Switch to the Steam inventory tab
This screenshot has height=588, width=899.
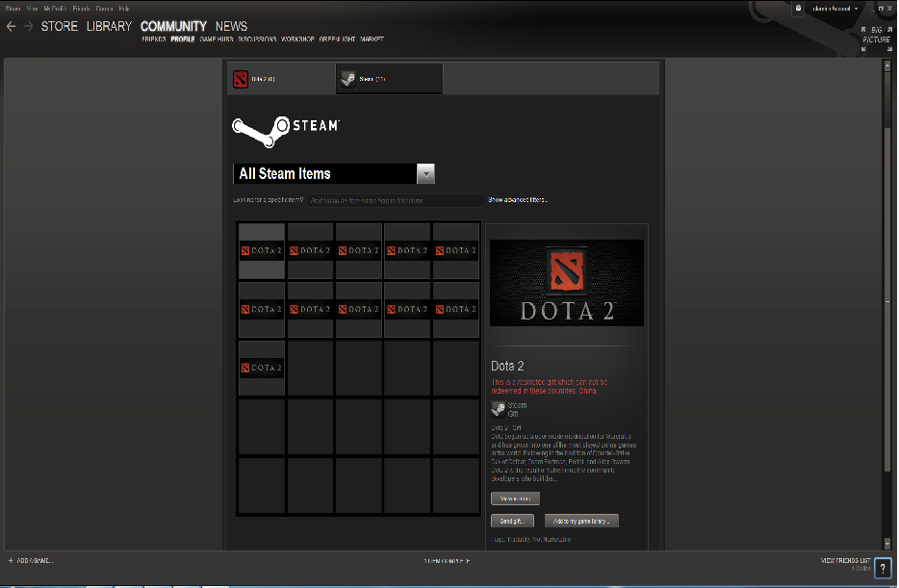[x=389, y=79]
